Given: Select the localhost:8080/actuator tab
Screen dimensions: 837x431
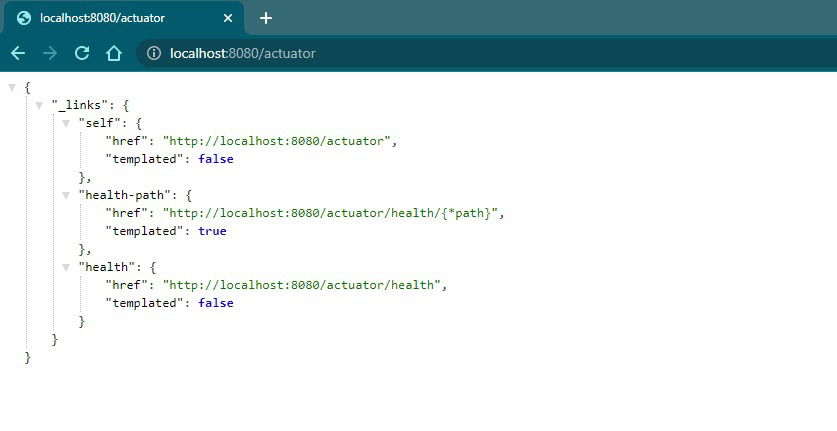Looking at the screenshot, I should coord(124,18).
